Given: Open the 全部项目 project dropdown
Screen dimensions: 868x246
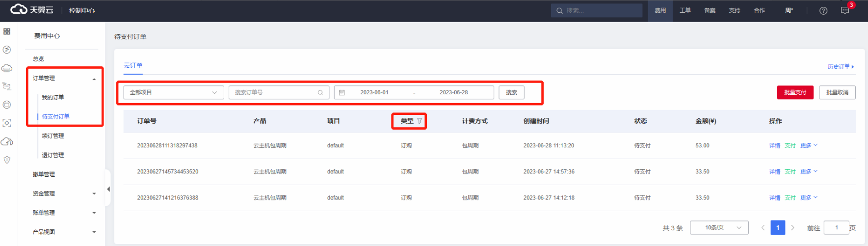Looking at the screenshot, I should [174, 92].
